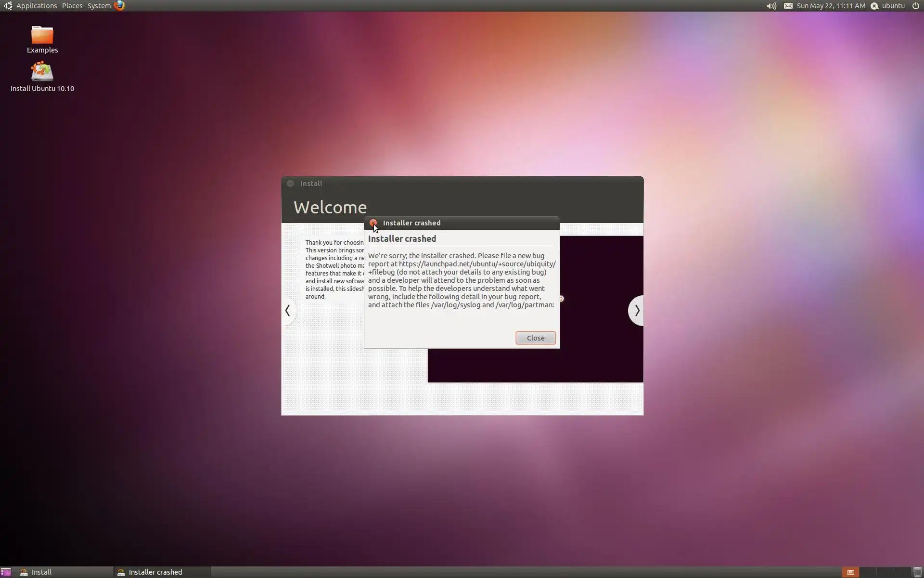924x578 pixels.
Task: Close the Installer crashed dialog via titlebar
Action: point(373,223)
